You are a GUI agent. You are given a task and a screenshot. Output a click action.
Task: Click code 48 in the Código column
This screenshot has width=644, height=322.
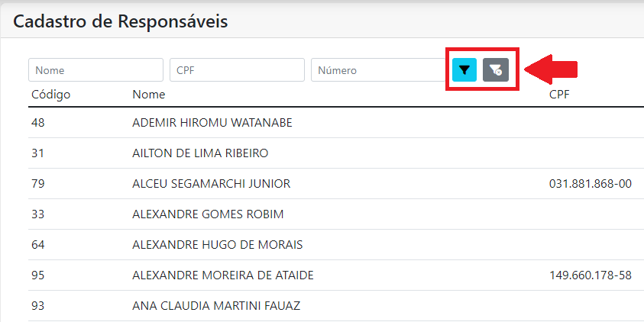tap(37, 123)
